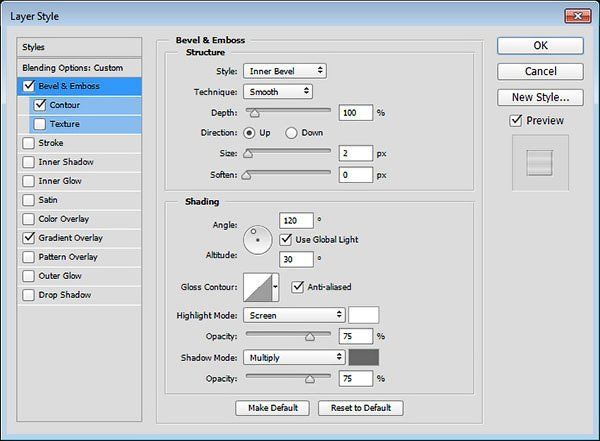Open the Shadow Mode dropdown showing Multiply
Viewport: 600px width, 441px height.
294,358
